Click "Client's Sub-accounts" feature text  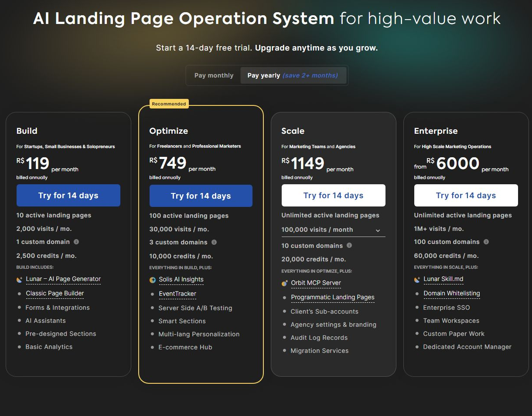pyautogui.click(x=324, y=311)
